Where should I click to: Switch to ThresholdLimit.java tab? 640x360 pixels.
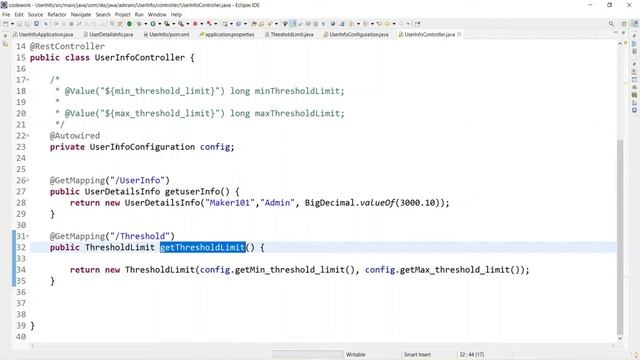click(289, 35)
